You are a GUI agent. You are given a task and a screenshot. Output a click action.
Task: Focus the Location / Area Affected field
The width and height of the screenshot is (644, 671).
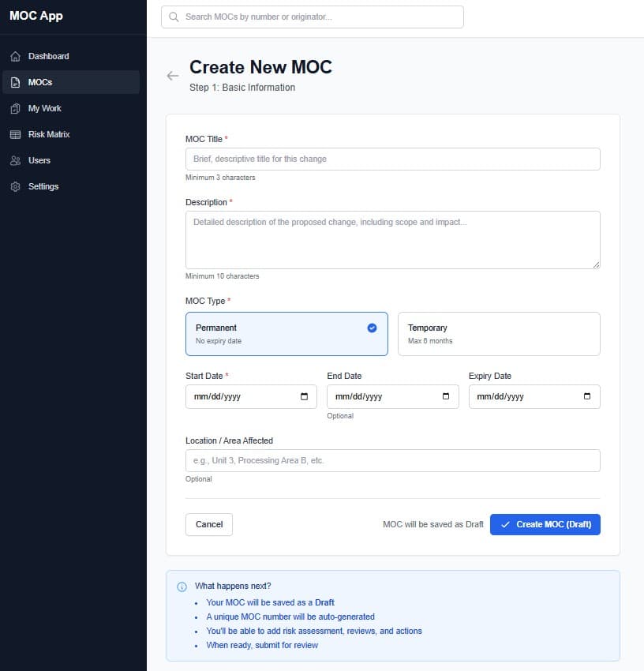click(393, 460)
